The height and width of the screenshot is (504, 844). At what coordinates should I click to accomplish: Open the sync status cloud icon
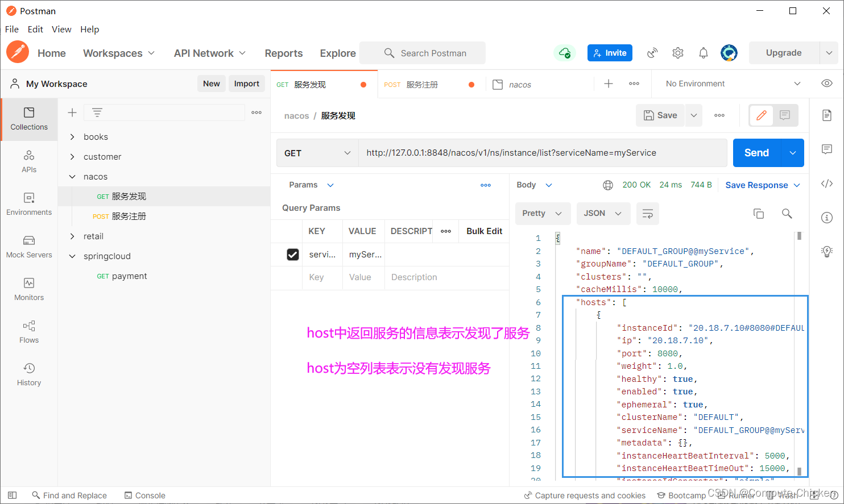565,53
